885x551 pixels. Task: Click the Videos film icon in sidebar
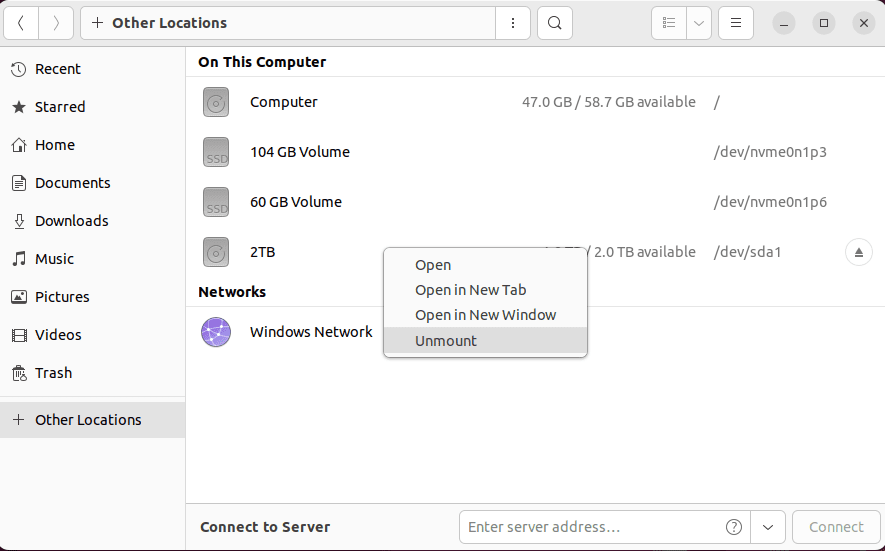click(19, 335)
